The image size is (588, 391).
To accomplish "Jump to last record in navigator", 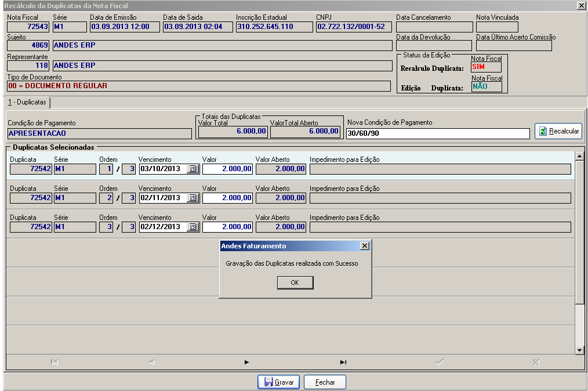I will [x=343, y=362].
